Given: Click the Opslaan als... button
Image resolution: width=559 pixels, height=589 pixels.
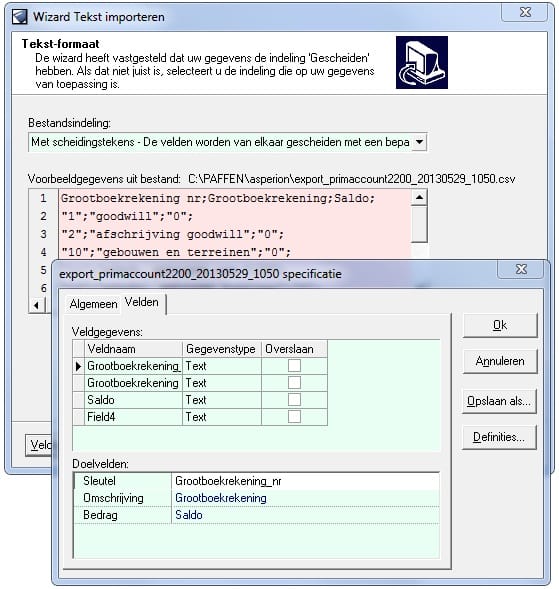Looking at the screenshot, I should pyautogui.click(x=499, y=401).
